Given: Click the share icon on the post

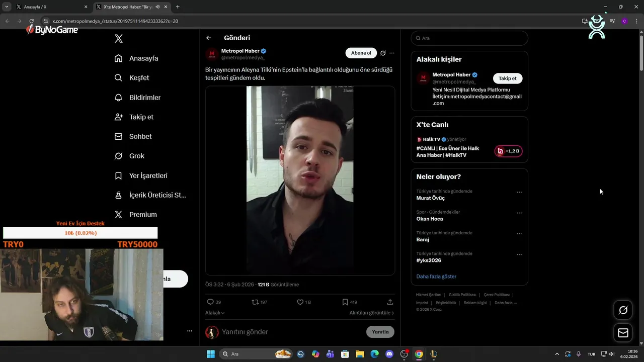Looking at the screenshot, I should point(390,302).
